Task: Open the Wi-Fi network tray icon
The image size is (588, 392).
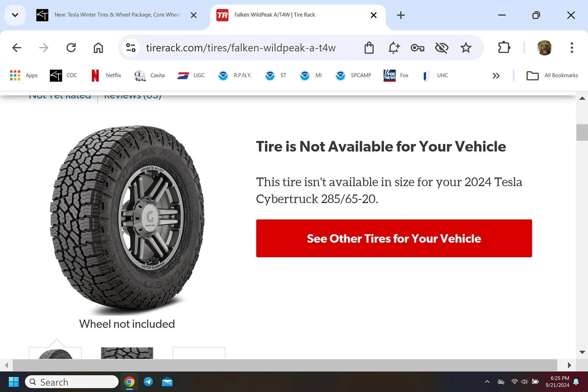Action: pos(514,382)
